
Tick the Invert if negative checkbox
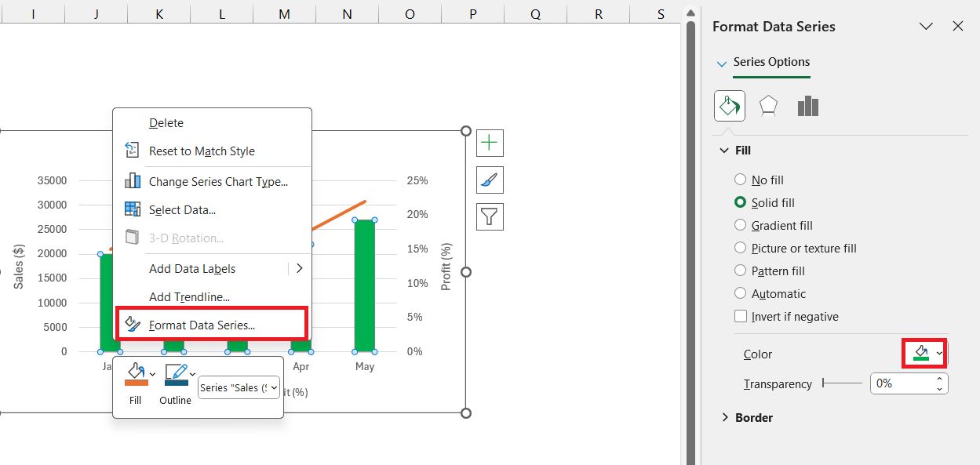(740, 316)
